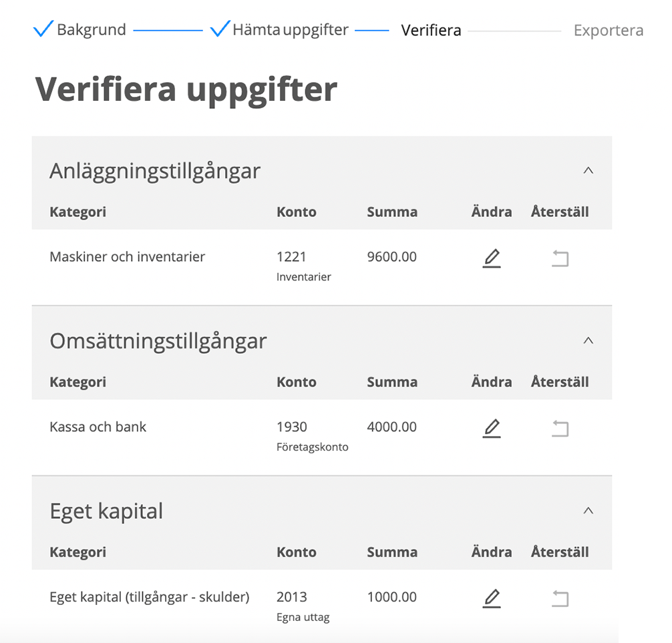Click the 9600.00 sum value
Image resolution: width=672 pixels, height=643 pixels.
click(x=392, y=257)
